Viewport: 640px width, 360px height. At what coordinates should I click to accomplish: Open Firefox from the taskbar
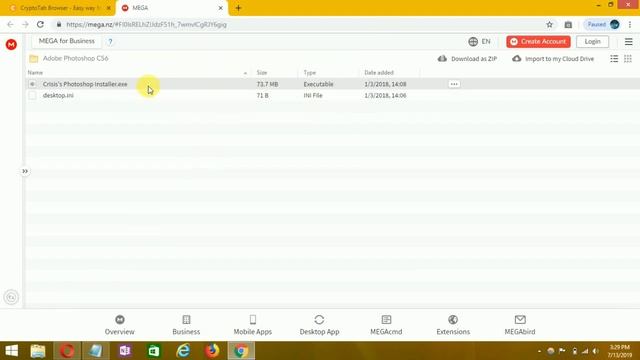pyautogui.click(x=212, y=351)
